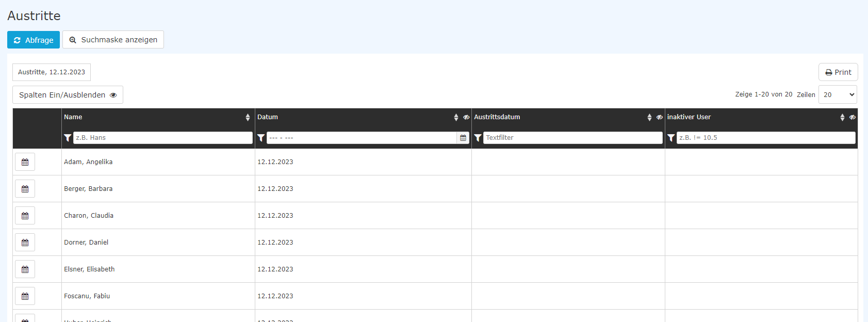Open Spalten Ein/Ausblenden column menu

[68, 95]
